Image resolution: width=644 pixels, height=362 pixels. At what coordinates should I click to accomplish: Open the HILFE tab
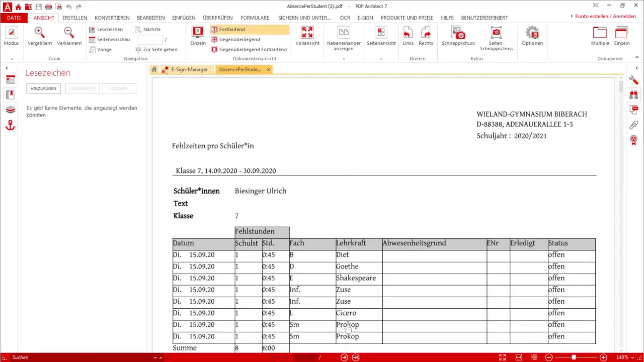447,18
